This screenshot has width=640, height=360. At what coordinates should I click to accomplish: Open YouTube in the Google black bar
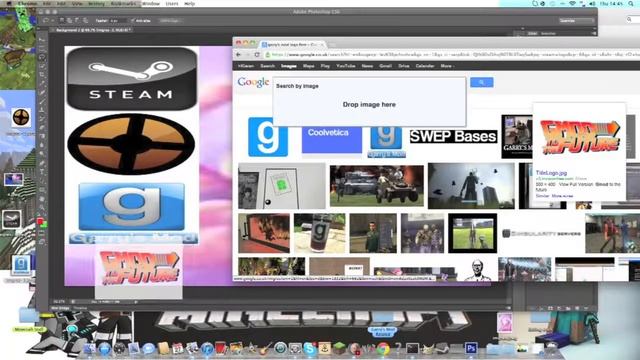[x=346, y=66]
